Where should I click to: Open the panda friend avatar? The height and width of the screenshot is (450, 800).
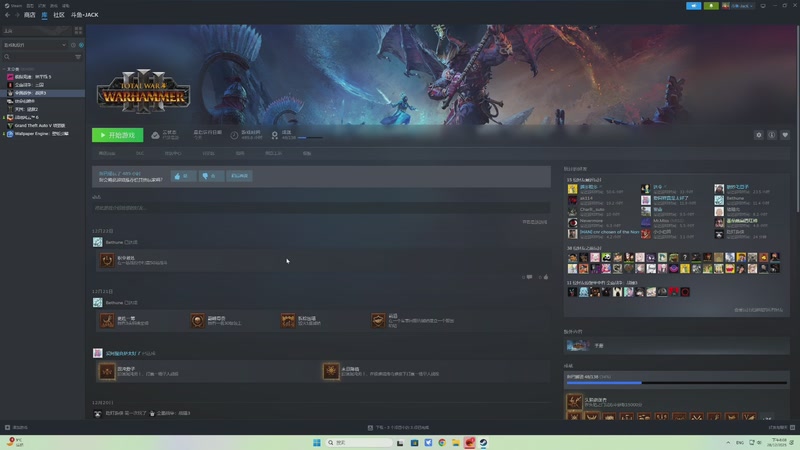coord(606,258)
